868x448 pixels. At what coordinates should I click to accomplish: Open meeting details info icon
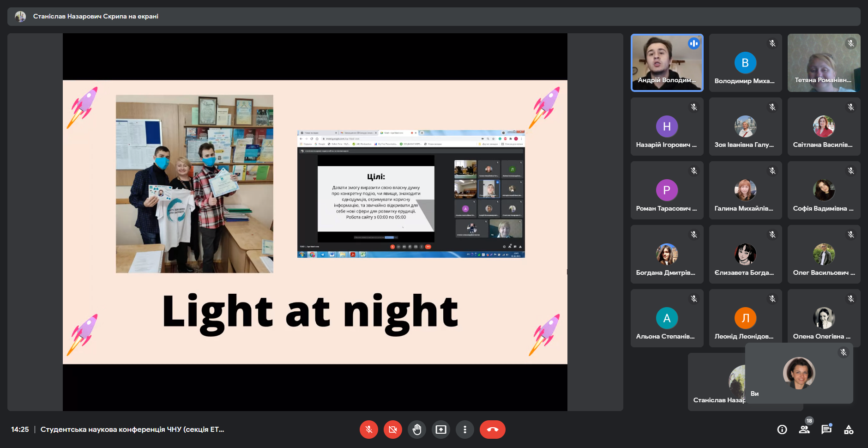(x=782, y=430)
